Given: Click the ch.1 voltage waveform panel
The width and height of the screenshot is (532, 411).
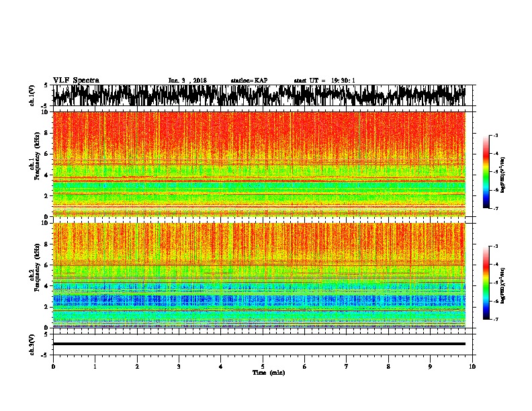Looking at the screenshot, I should point(259,95).
